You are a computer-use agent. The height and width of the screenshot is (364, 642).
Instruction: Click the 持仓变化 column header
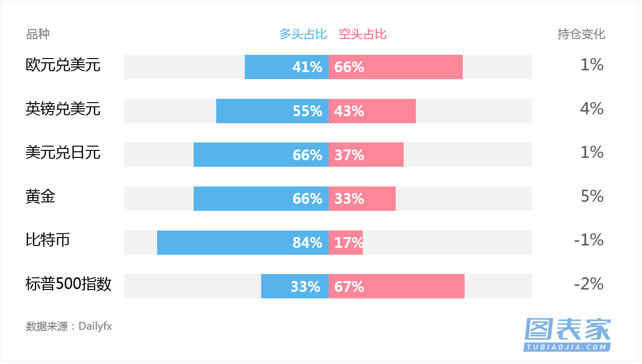581,34
